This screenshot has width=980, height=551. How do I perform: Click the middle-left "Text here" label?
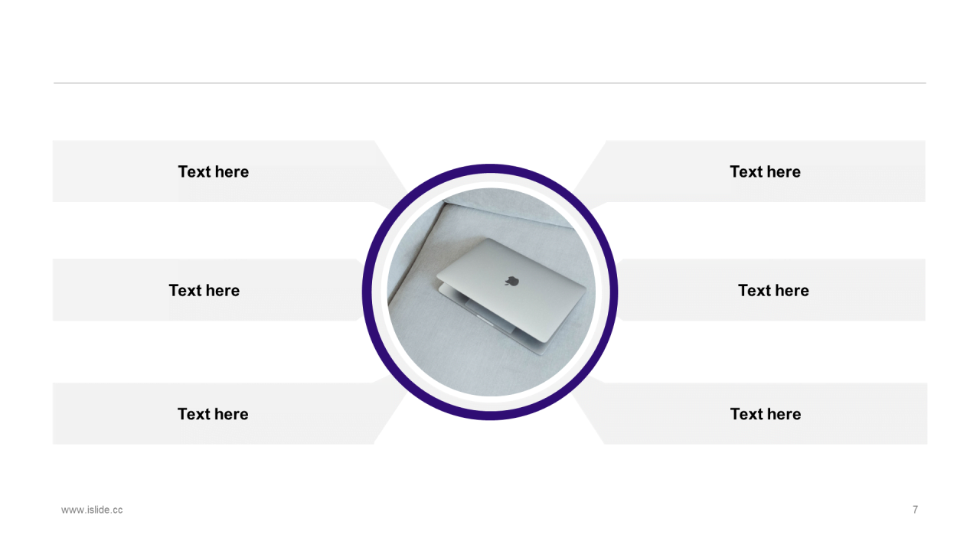coord(204,290)
